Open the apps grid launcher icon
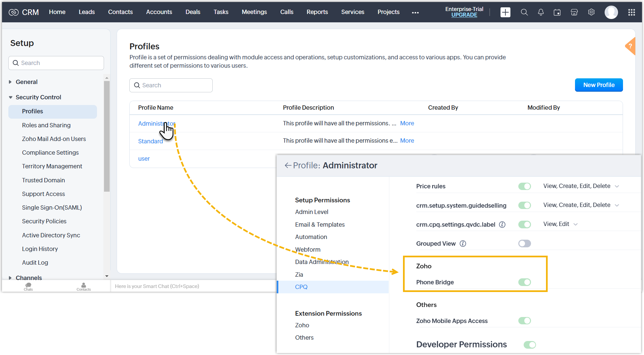Screen dimensions: 644x355 (x=631, y=12)
